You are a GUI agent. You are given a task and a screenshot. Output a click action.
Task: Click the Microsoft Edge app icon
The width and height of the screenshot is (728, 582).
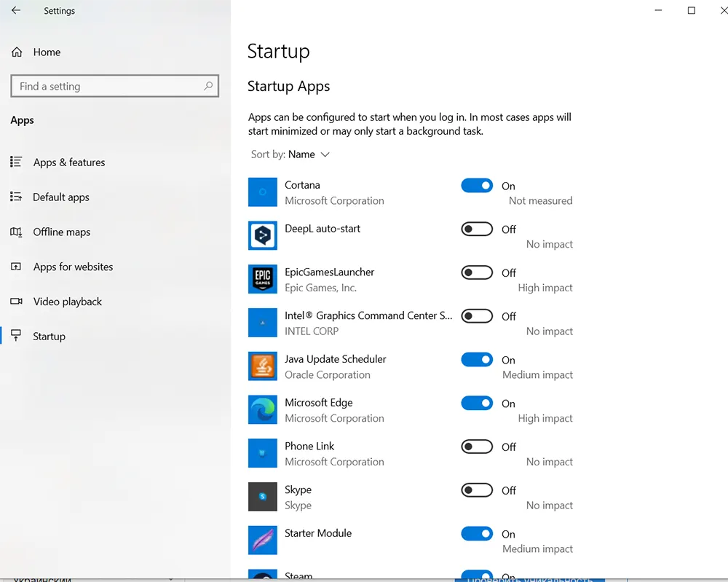click(x=262, y=410)
